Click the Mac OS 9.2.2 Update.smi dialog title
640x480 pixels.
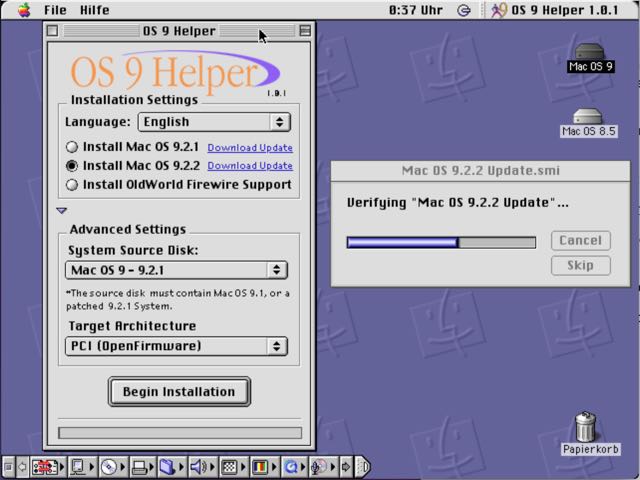click(x=480, y=171)
